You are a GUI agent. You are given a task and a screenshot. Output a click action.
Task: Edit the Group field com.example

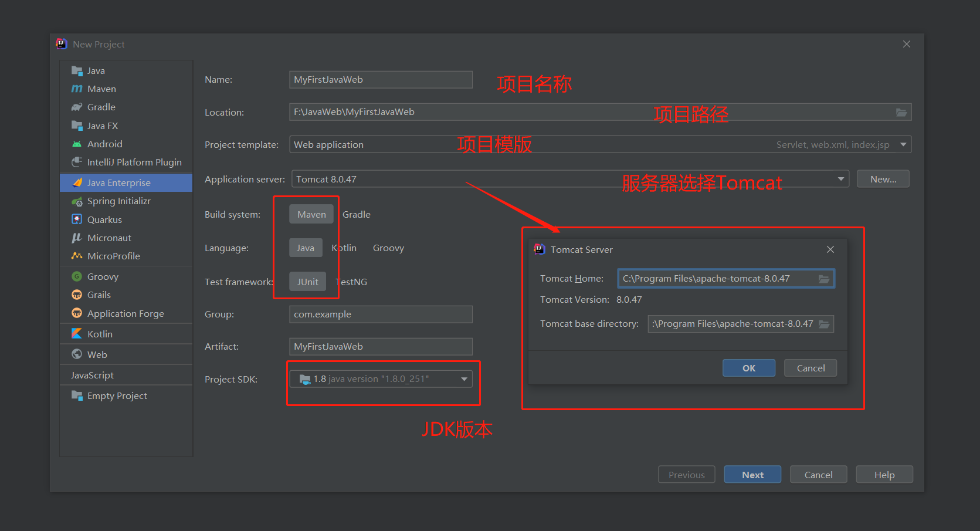click(381, 314)
